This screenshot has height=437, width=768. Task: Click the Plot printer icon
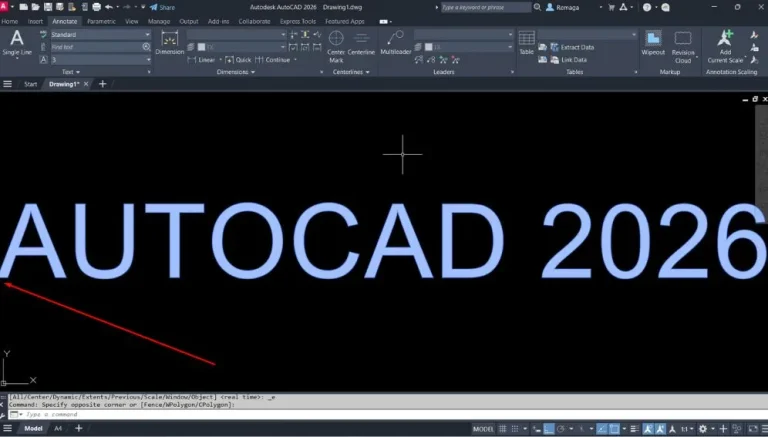(96, 7)
